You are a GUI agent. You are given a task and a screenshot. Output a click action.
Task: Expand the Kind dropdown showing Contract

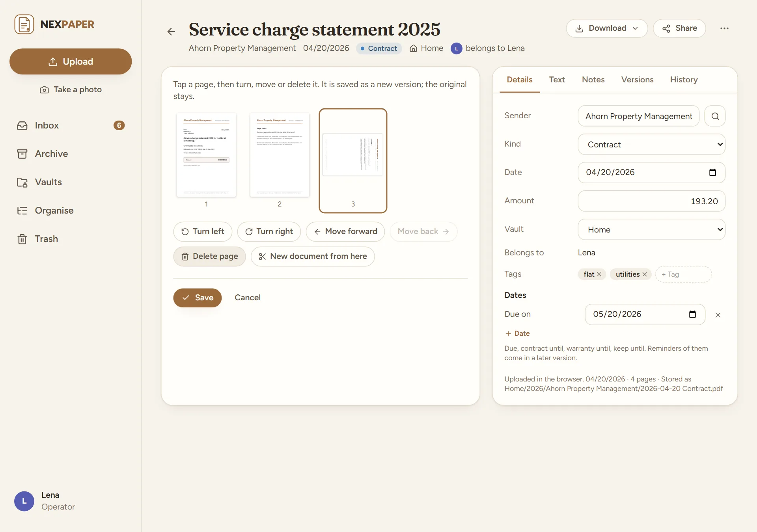coord(651,144)
